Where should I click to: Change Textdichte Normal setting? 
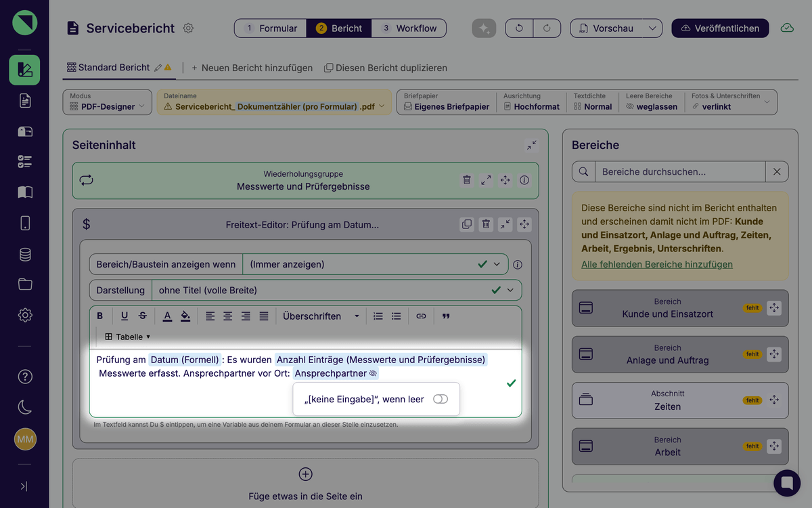click(x=593, y=102)
